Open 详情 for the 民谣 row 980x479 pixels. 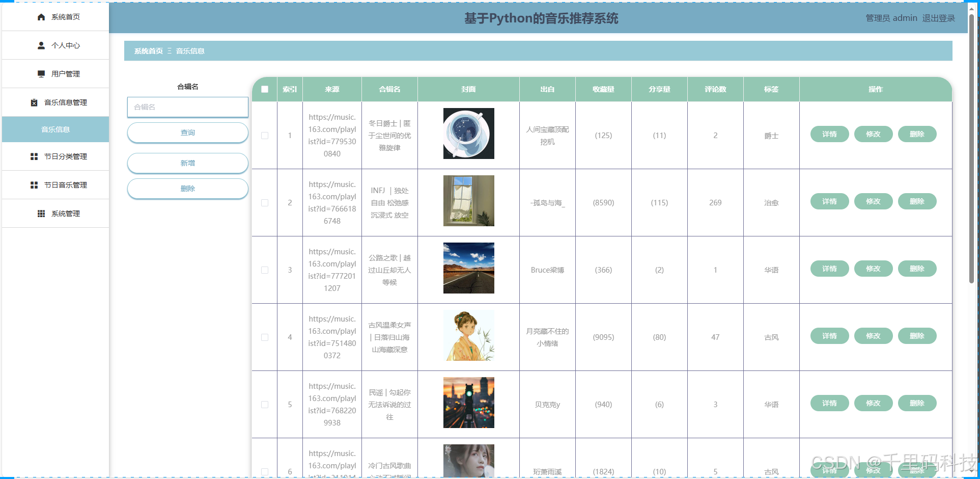coord(830,403)
